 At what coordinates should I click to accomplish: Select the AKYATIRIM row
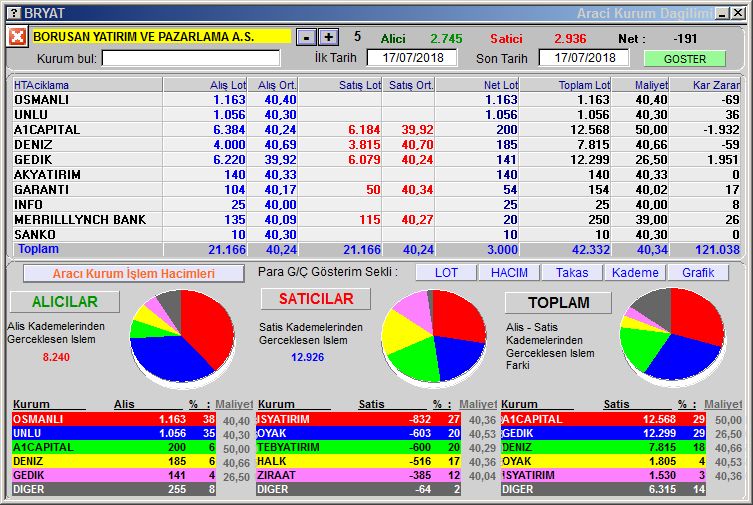point(376,174)
